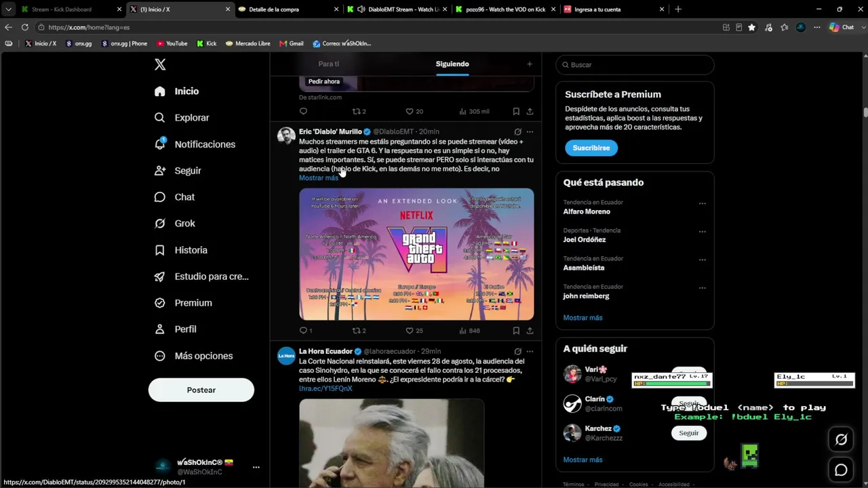Switch to the Para ti tab
Image resolution: width=868 pixels, height=488 pixels.
328,64
